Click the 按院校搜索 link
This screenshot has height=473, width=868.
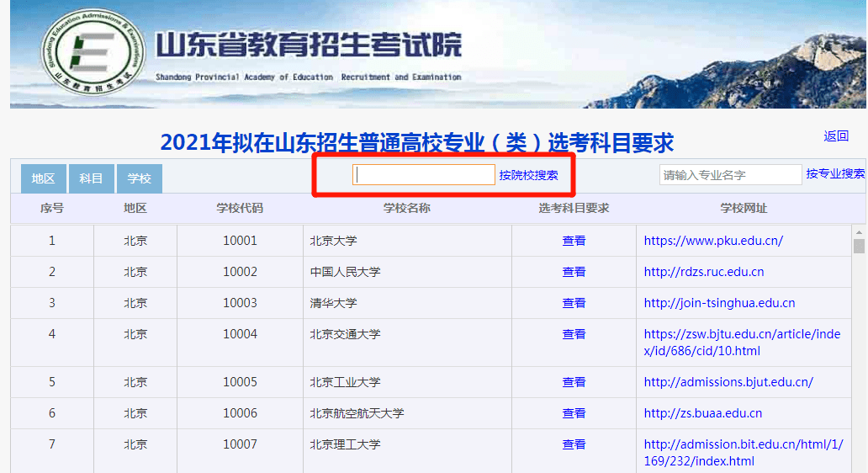[528, 175]
